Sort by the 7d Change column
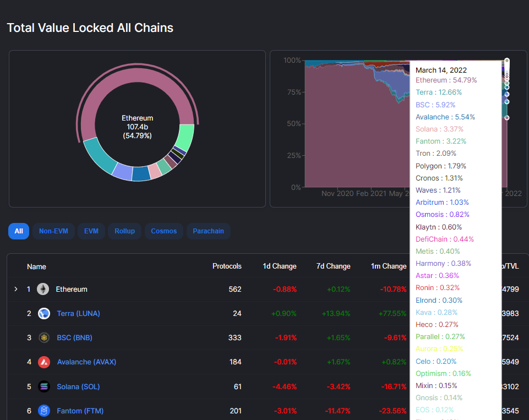 tap(334, 266)
